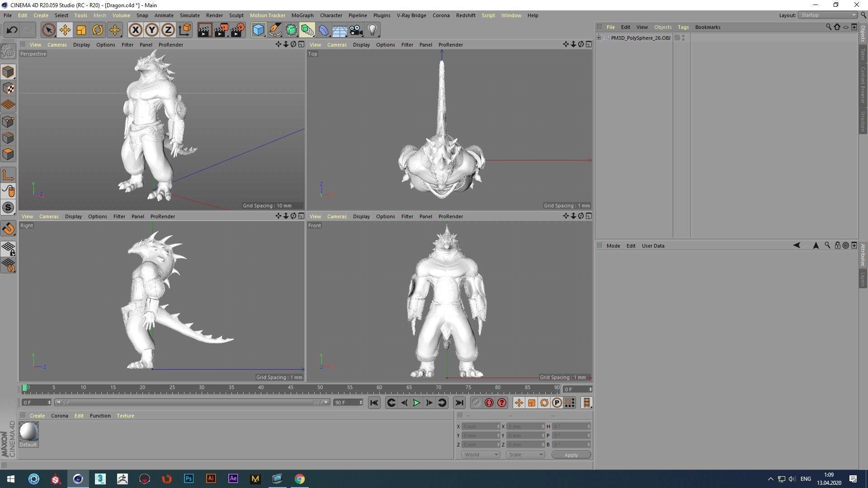Image resolution: width=868 pixels, height=488 pixels.
Task: Toggle visibility dots of PM3D_PolySphere_26 object
Action: pyautogui.click(x=683, y=38)
